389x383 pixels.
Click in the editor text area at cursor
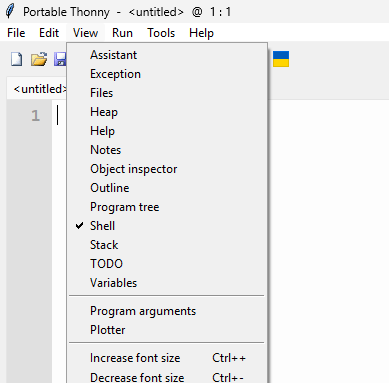click(58, 115)
